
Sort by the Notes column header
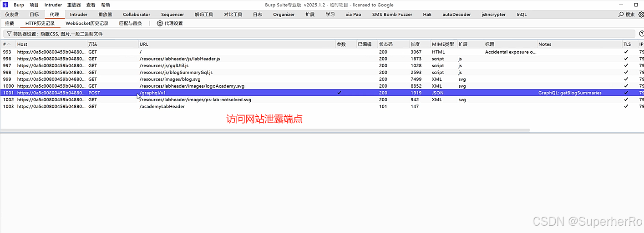[x=580, y=44]
